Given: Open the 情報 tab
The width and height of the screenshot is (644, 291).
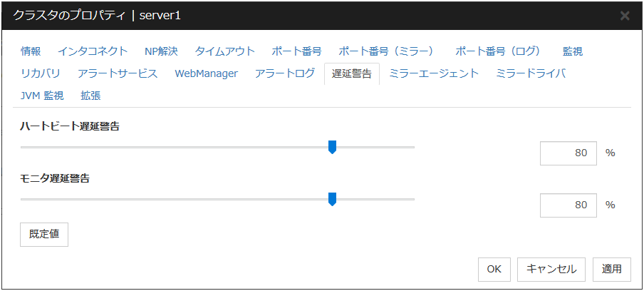Looking at the screenshot, I should tap(31, 51).
